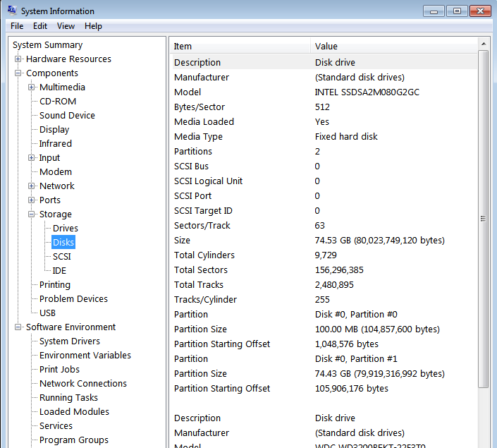Collapse the Components tree node
This screenshot has width=497, height=448.
coord(18,73)
